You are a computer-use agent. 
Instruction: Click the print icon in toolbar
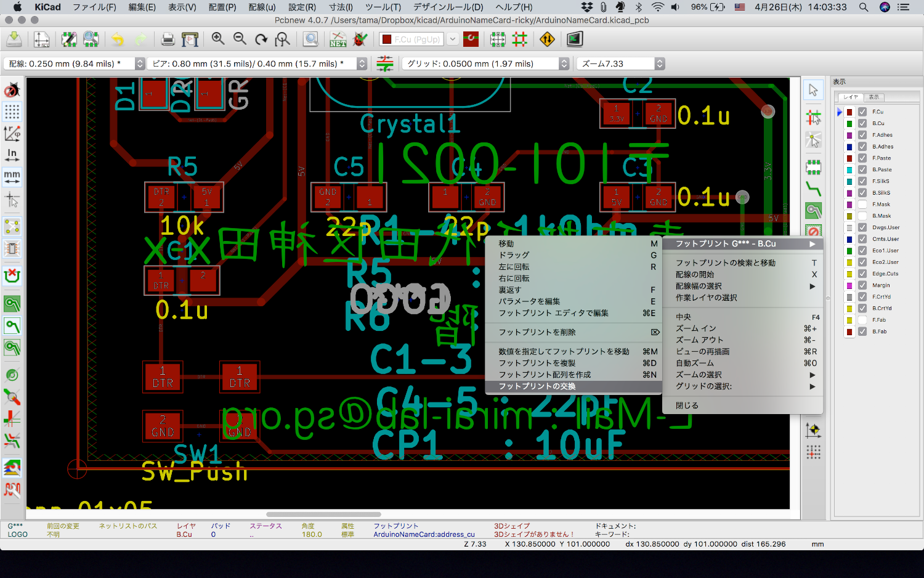pos(168,39)
